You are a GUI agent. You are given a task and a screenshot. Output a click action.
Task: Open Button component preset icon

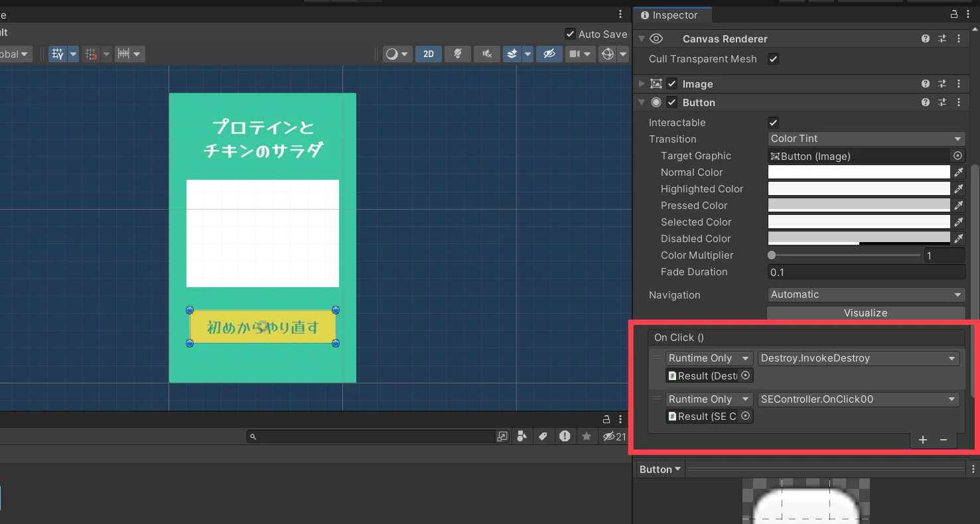point(942,103)
